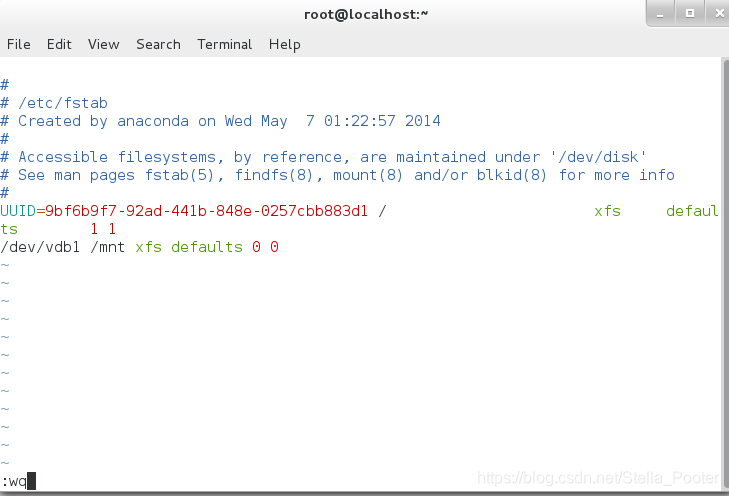Click the '/mnt' mount point
This screenshot has height=496, width=729.
click(107, 247)
